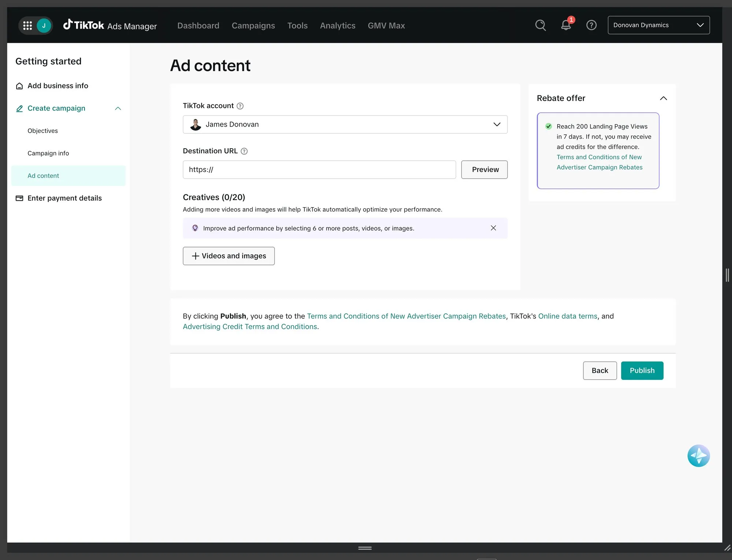Show the TikTok account info tooltip icon
Viewport: 732px width, 560px height.
[x=240, y=106]
